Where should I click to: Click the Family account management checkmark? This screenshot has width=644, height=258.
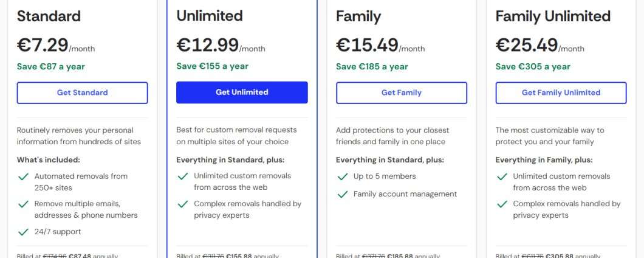[342, 194]
